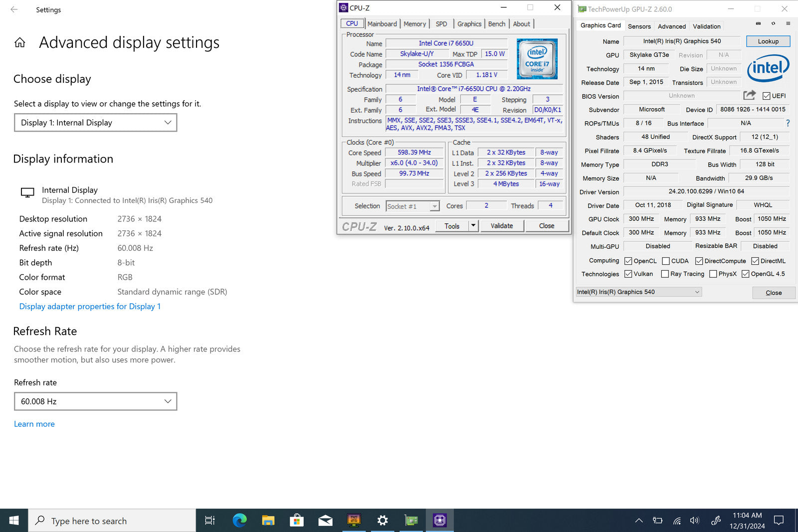Open the CPU-Z Tools dropdown arrow
The width and height of the screenshot is (798, 532).
click(x=473, y=226)
